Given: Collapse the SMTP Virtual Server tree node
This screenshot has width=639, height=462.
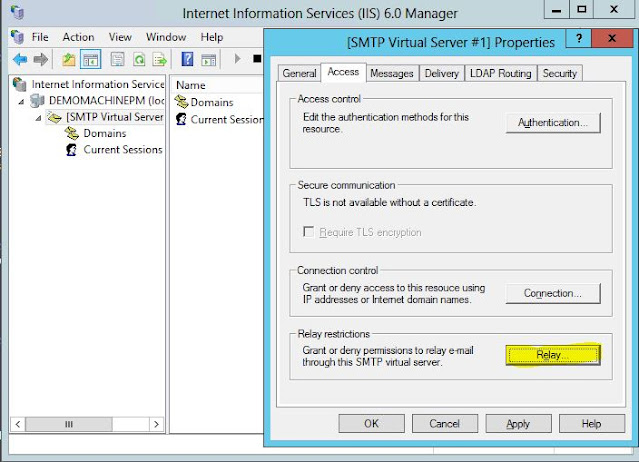Looking at the screenshot, I should click(x=38, y=118).
